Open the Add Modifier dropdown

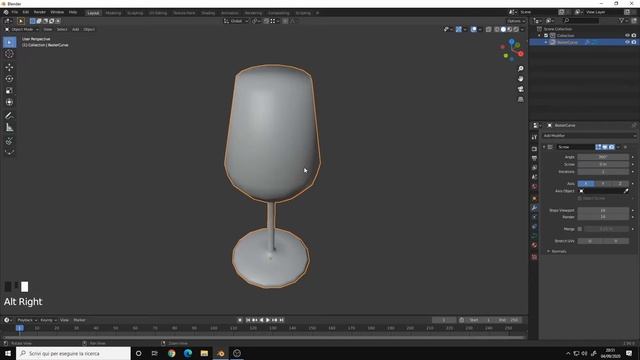[x=589, y=136]
